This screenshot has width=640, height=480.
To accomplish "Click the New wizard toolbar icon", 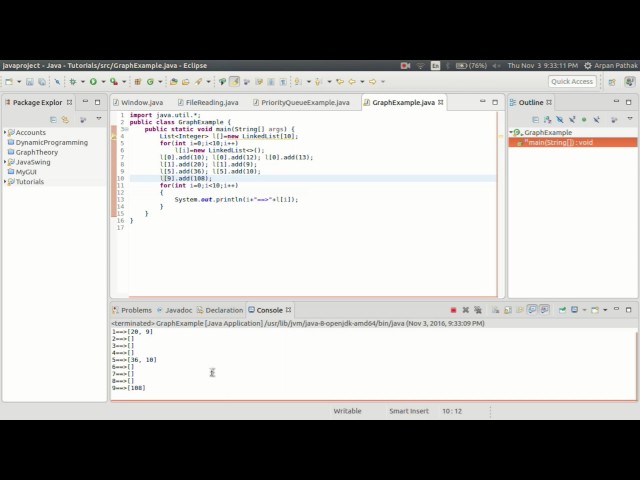I will click(x=9, y=82).
